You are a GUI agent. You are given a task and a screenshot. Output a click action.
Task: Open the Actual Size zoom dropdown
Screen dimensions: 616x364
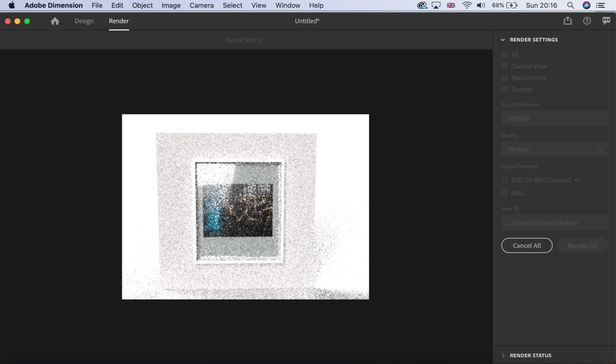[244, 40]
